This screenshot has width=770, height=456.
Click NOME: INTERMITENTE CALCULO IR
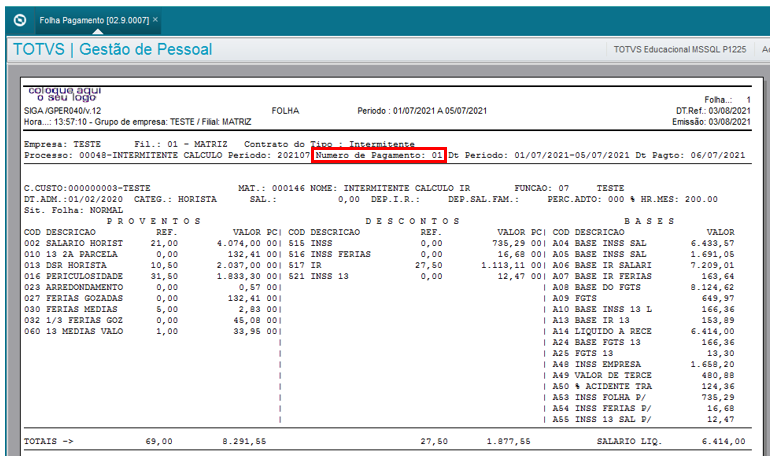pos(390,188)
